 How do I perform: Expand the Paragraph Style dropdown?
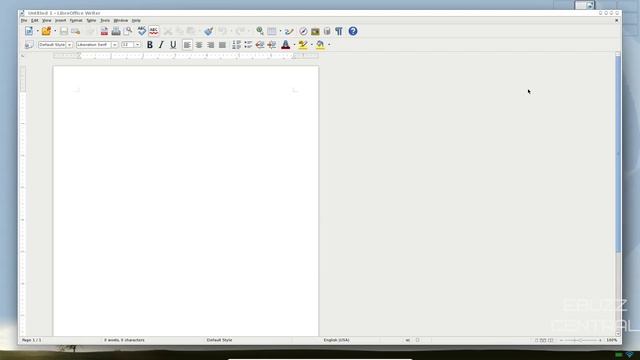69,45
